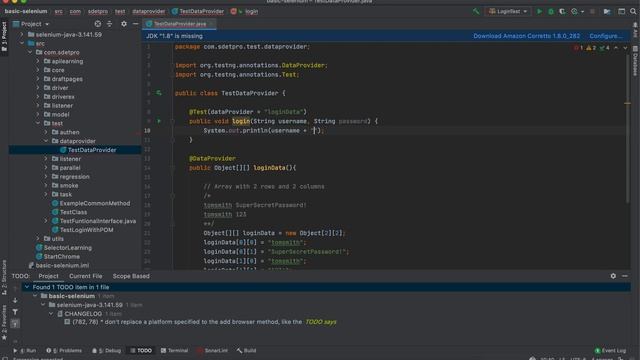640x360 pixels.
Task: Run the LoginTest configuration
Action: (539, 11)
